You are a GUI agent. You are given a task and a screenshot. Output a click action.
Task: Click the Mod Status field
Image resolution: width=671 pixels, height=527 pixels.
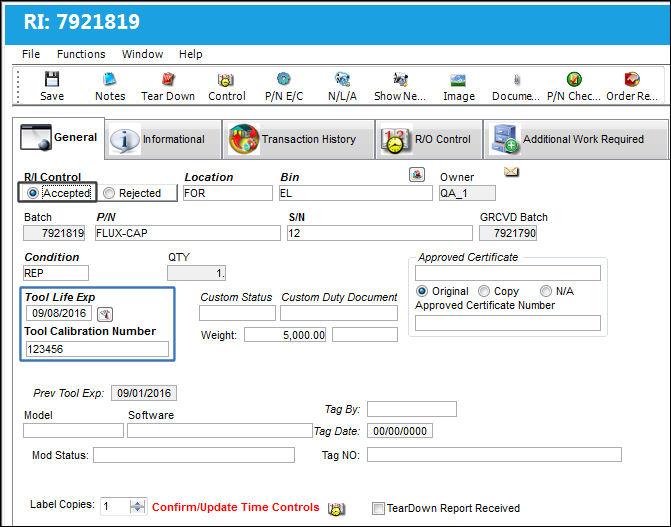point(194,455)
